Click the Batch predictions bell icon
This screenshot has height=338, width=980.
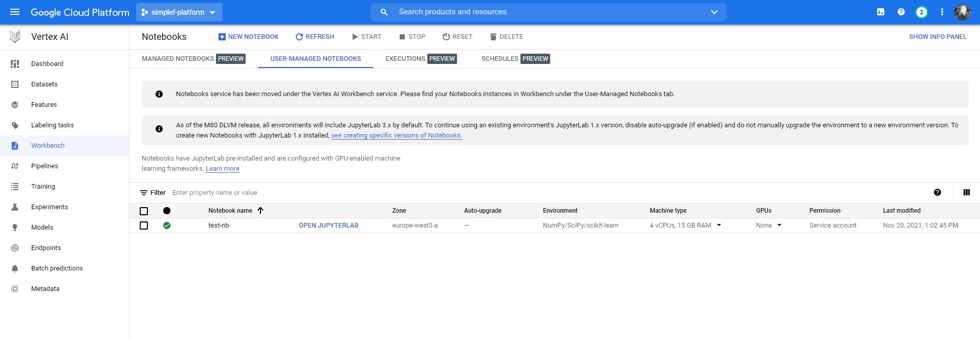15,268
